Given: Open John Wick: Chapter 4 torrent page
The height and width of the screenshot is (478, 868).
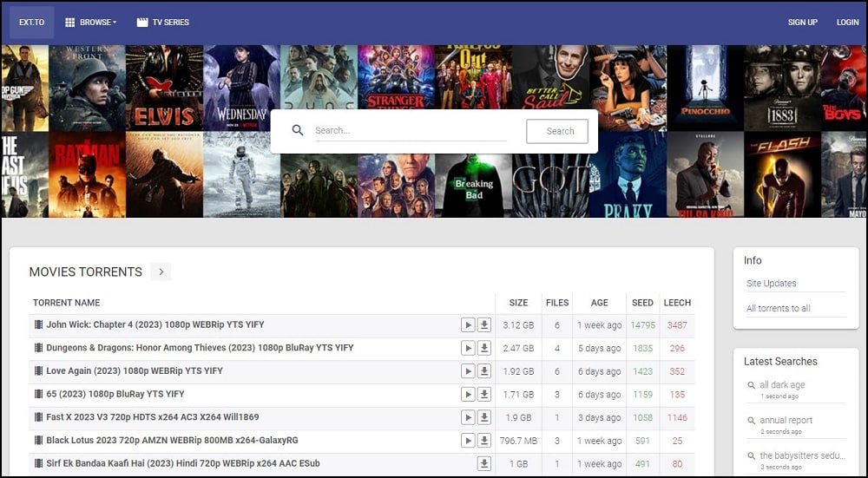Looking at the screenshot, I should (x=155, y=324).
